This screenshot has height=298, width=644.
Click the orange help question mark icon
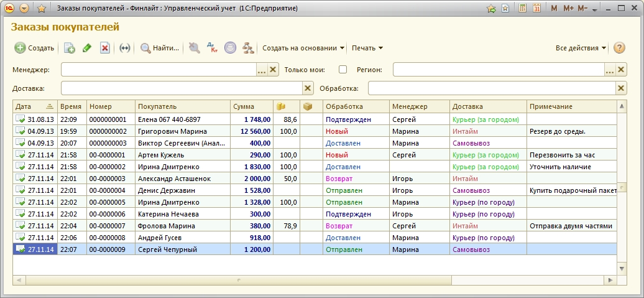pos(619,48)
